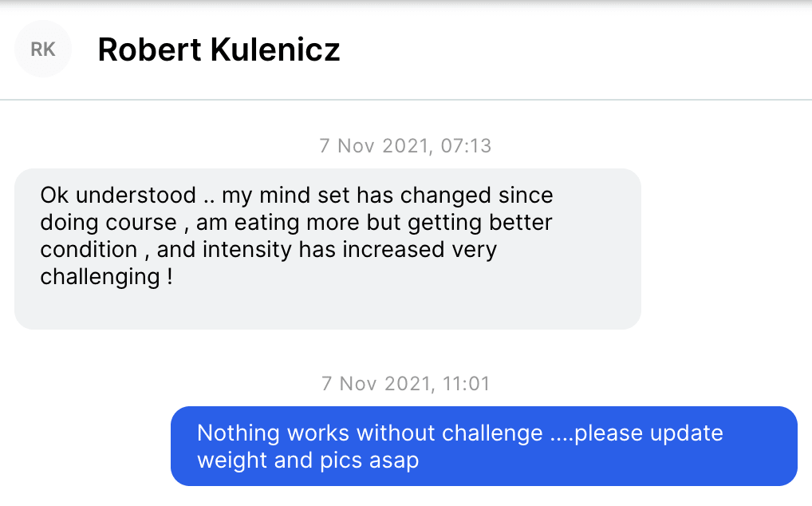This screenshot has height=506, width=812.
Task: Select the 7 Nov 2021, 07:13 timestamp
Action: point(405,146)
